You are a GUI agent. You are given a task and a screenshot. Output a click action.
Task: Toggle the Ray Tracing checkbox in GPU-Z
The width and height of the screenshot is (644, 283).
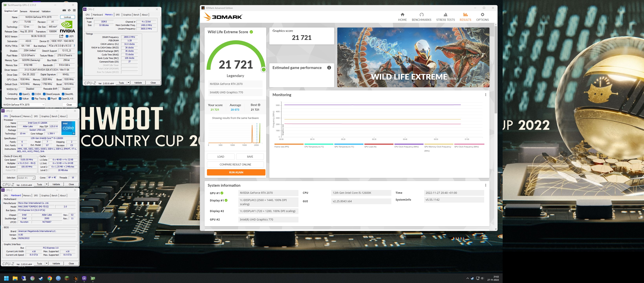(x=33, y=99)
